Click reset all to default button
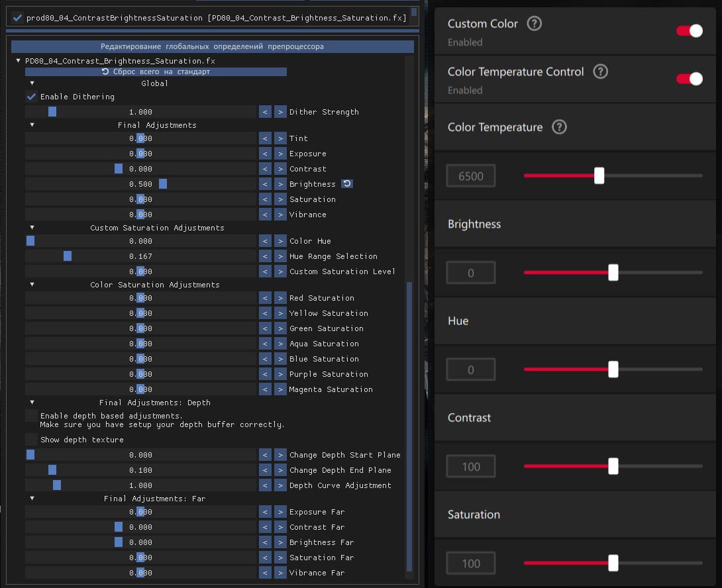This screenshot has width=722, height=588. [156, 72]
